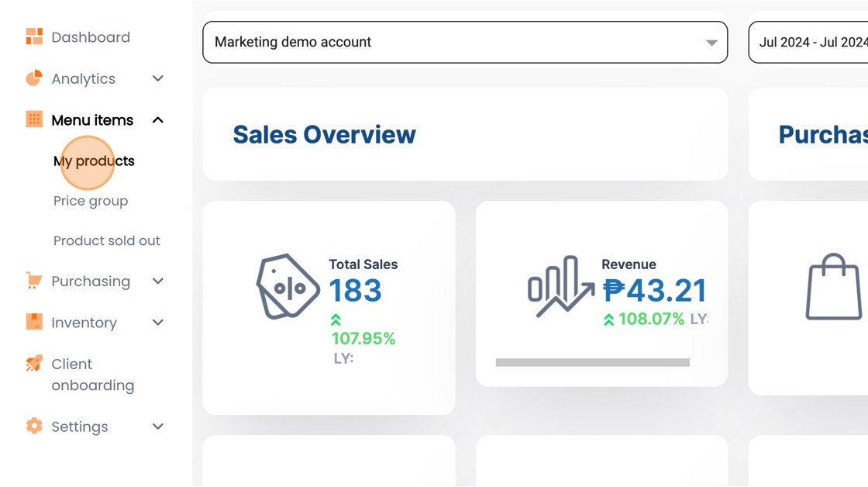Click the Sales Overview heading
This screenshot has height=487, width=868.
(x=325, y=135)
